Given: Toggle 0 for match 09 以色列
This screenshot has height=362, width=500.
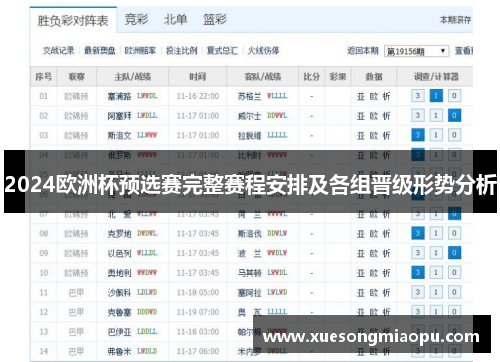Looking at the screenshot, I should [x=454, y=253].
